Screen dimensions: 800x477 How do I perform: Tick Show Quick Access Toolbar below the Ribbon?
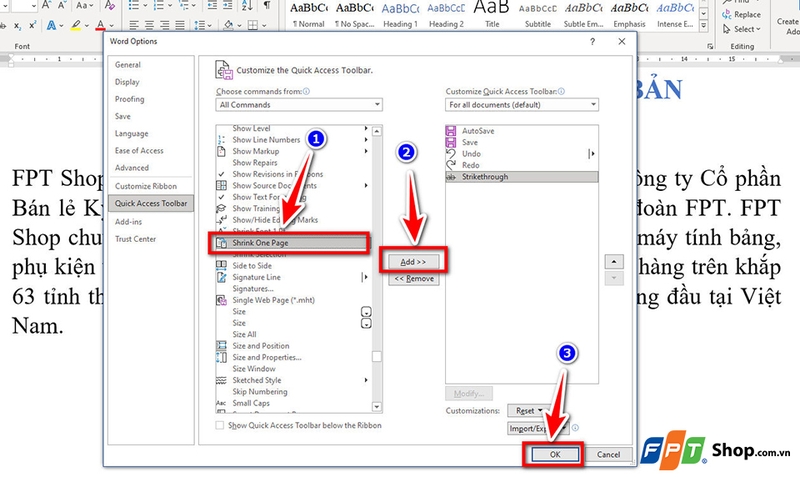click(x=220, y=425)
